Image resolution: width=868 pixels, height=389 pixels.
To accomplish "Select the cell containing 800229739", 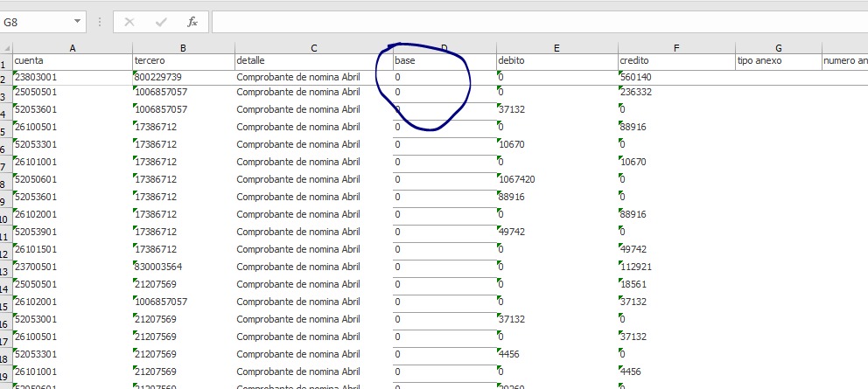I will coord(182,77).
